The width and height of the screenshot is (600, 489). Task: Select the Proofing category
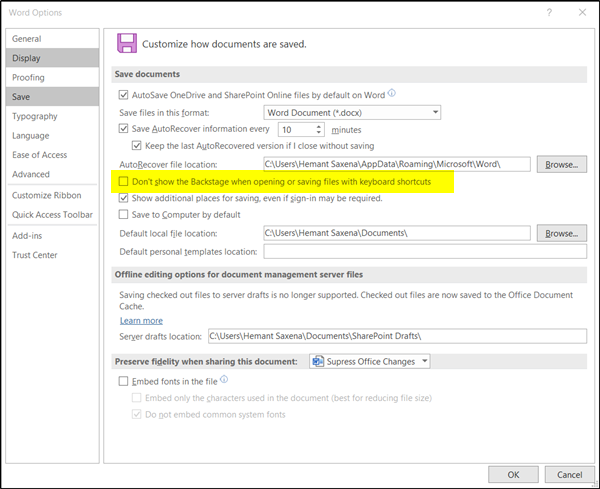(29, 77)
